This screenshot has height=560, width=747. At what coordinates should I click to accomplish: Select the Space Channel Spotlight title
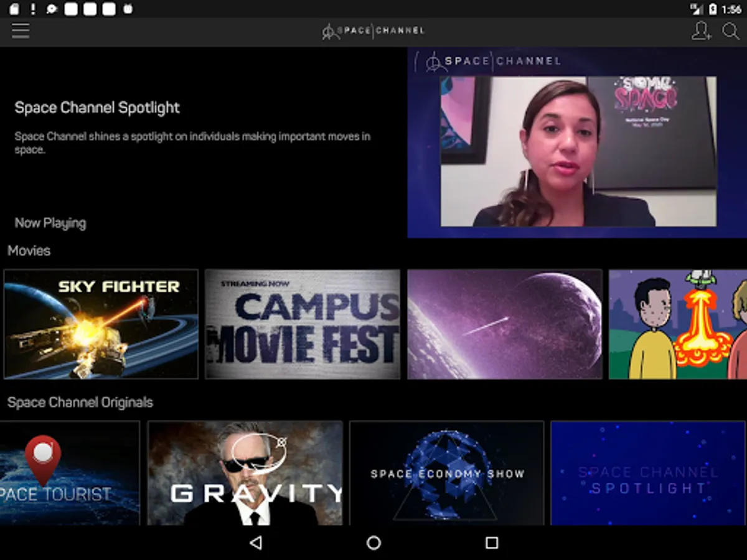point(97,108)
